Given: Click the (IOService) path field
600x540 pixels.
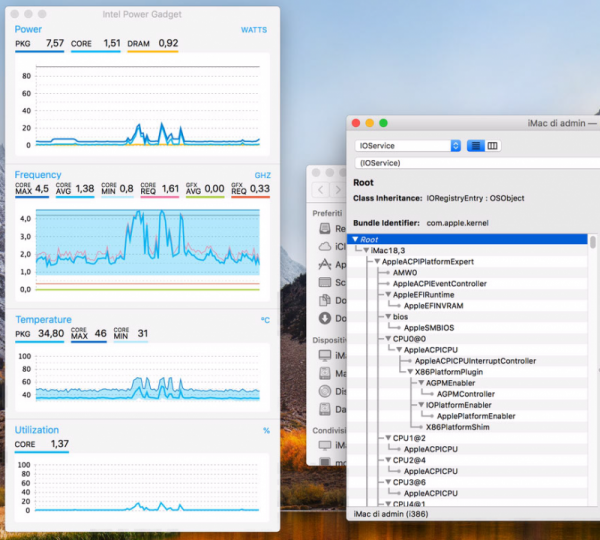Looking at the screenshot, I should pos(477,163).
